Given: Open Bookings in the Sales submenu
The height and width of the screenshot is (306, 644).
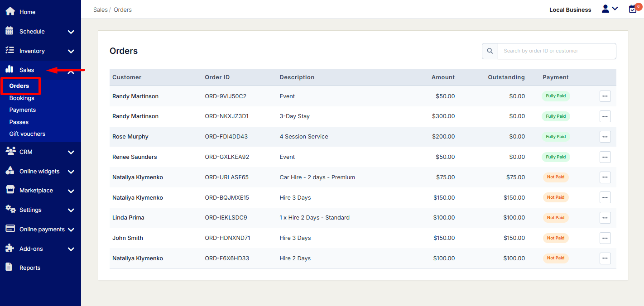Looking at the screenshot, I should coord(22,98).
